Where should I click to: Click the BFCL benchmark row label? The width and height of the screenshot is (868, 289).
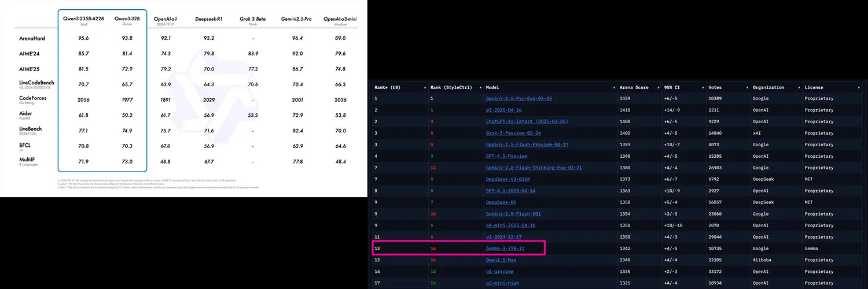25,144
